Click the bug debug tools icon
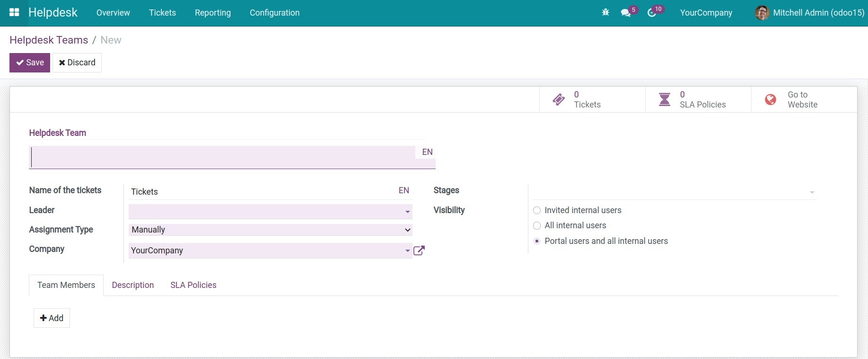Image resolution: width=868 pixels, height=359 pixels. 605,13
